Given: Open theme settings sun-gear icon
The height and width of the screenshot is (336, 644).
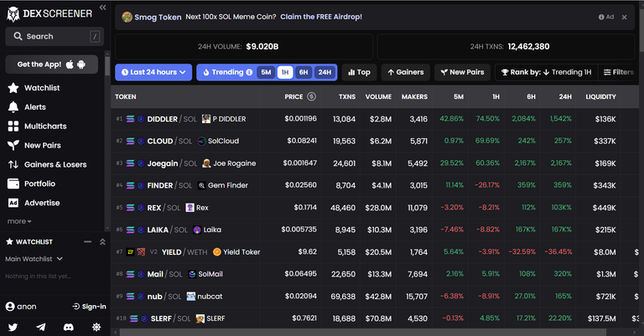Looking at the screenshot, I should point(96,327).
